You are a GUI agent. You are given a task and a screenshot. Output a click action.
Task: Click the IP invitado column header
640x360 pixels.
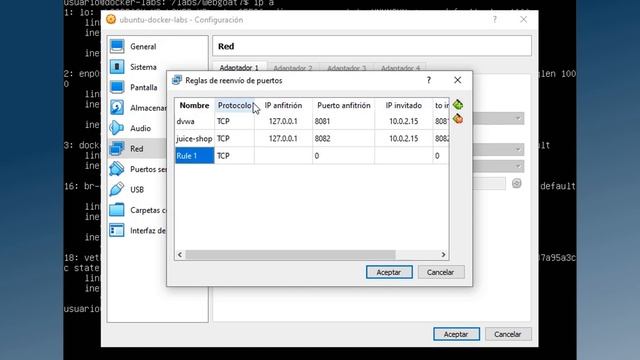pyautogui.click(x=404, y=105)
